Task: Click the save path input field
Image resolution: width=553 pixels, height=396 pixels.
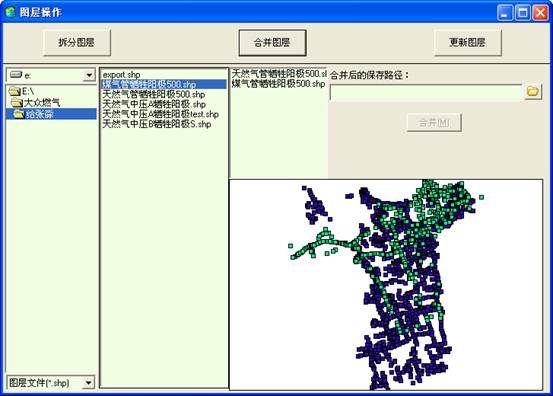Action: coord(426,92)
